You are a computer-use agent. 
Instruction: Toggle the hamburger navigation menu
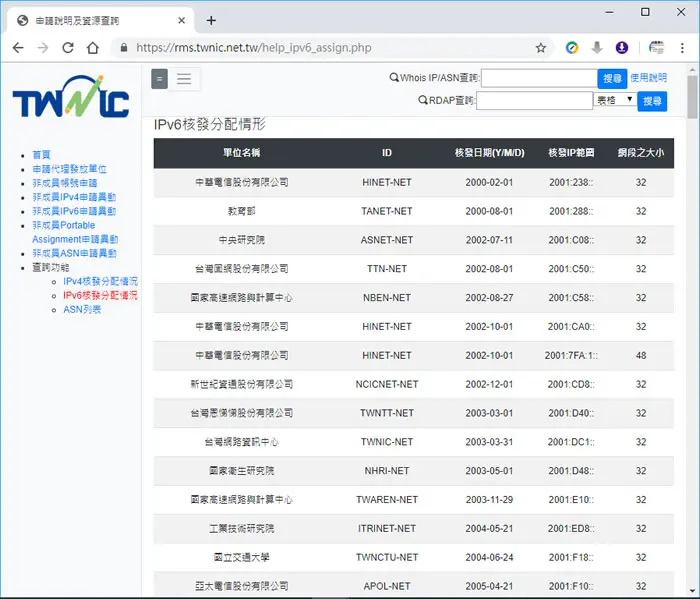[x=184, y=79]
